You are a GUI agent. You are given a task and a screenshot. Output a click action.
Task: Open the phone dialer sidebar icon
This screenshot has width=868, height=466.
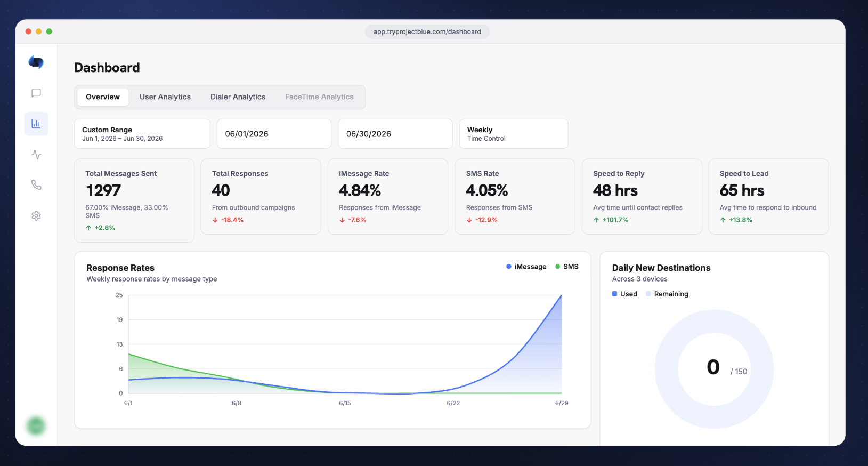click(x=36, y=185)
